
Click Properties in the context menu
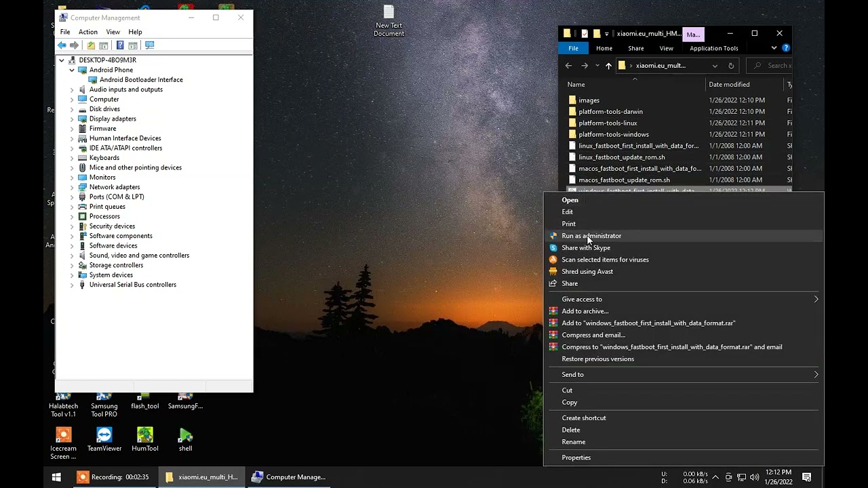[576, 457]
